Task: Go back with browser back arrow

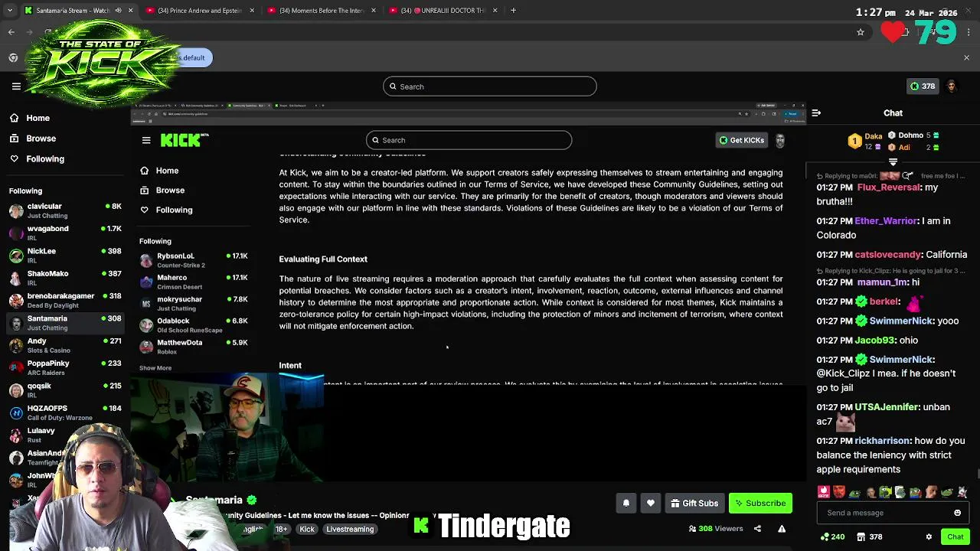Action: coord(11,32)
